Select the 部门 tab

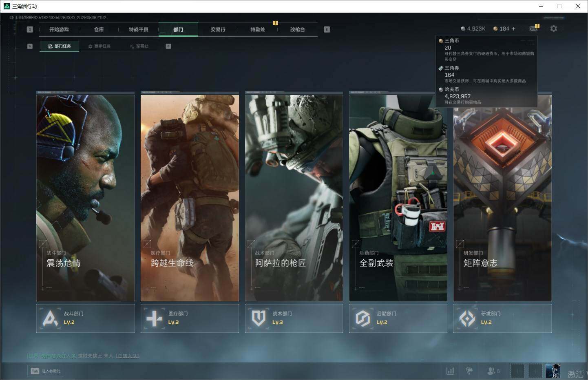point(178,29)
